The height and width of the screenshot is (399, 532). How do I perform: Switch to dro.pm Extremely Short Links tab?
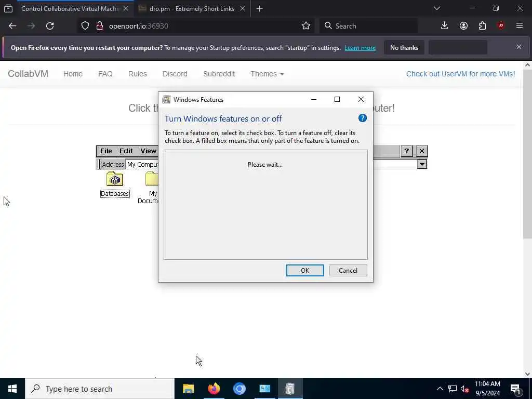[x=192, y=8]
